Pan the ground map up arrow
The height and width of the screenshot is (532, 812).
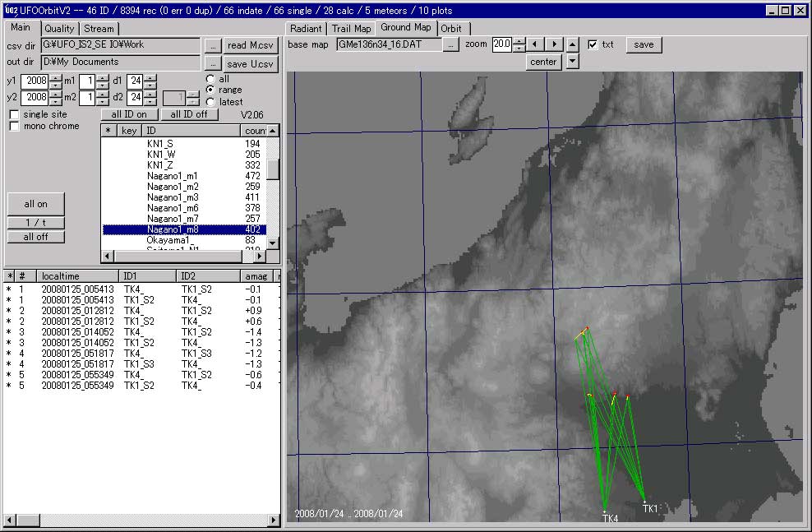tap(573, 44)
